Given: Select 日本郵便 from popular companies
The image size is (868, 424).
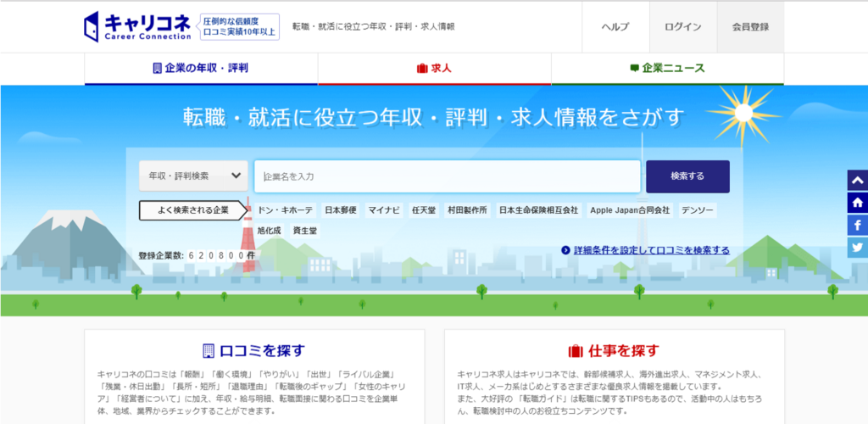Looking at the screenshot, I should pos(341,210).
